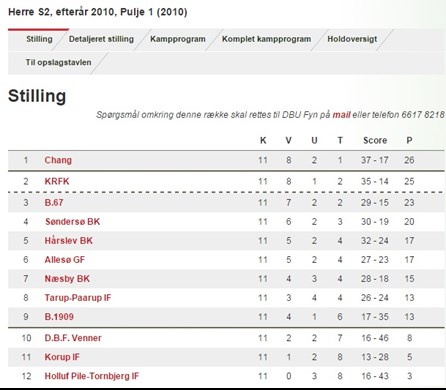Select D.B.F. Venner team link

click(x=73, y=338)
